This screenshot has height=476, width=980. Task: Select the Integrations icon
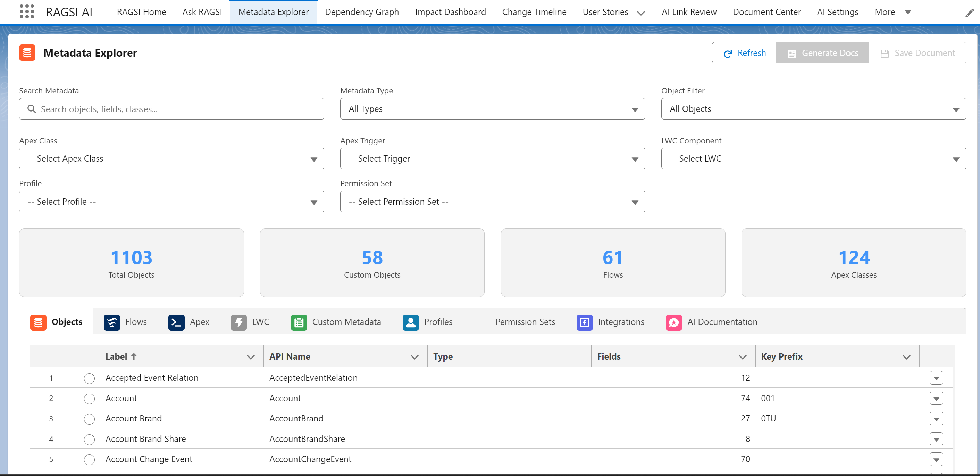584,322
